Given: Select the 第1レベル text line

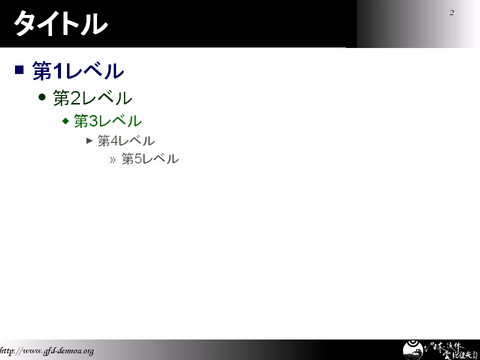Looking at the screenshot, I should click(78, 71).
